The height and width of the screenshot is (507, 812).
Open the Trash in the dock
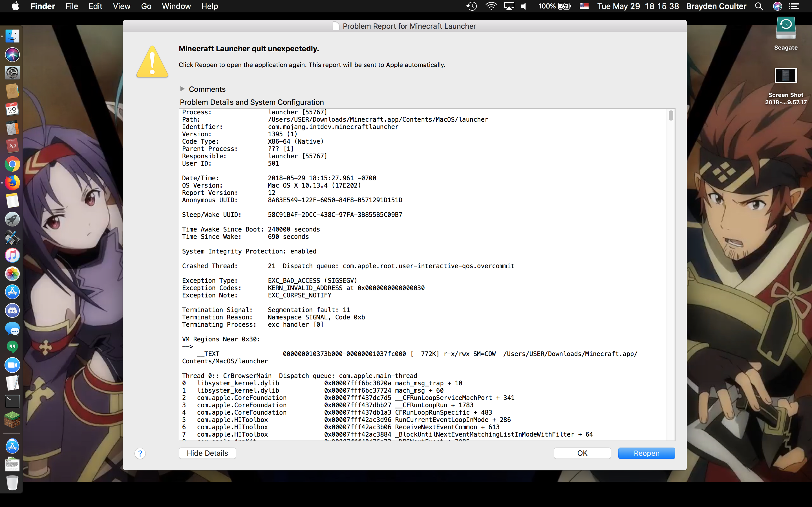[x=12, y=482]
